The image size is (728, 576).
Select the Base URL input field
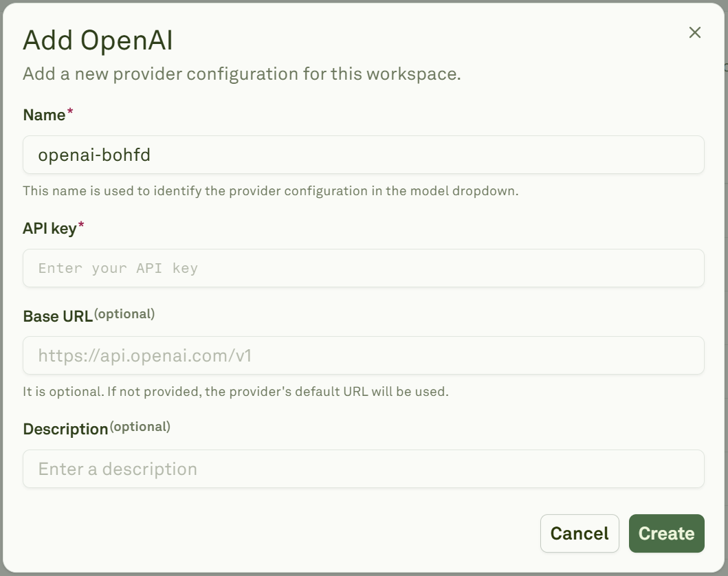364,355
